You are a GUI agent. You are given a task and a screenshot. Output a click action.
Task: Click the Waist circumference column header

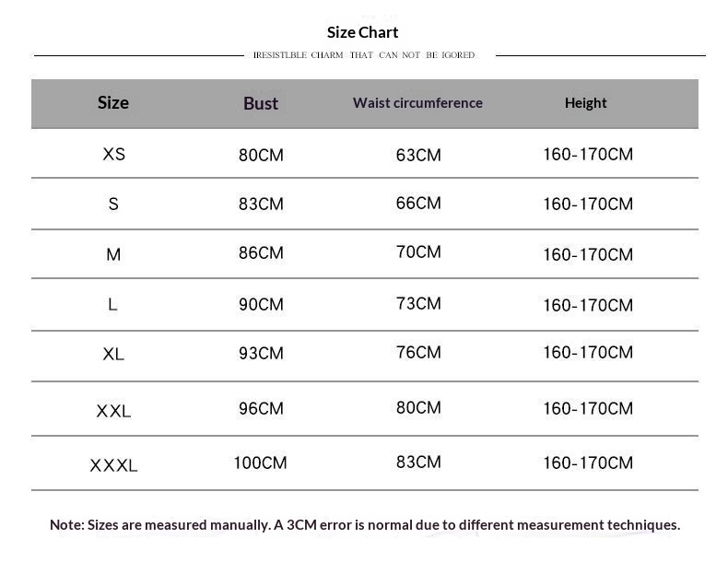417,102
